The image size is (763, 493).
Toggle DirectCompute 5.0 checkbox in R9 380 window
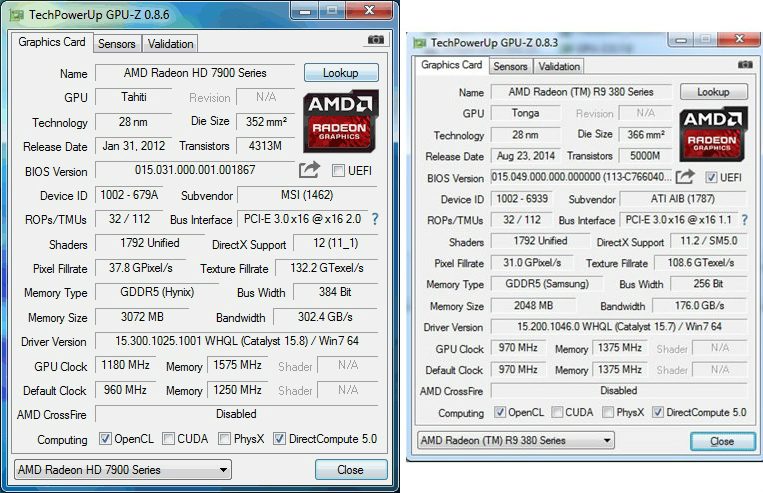coord(658,412)
